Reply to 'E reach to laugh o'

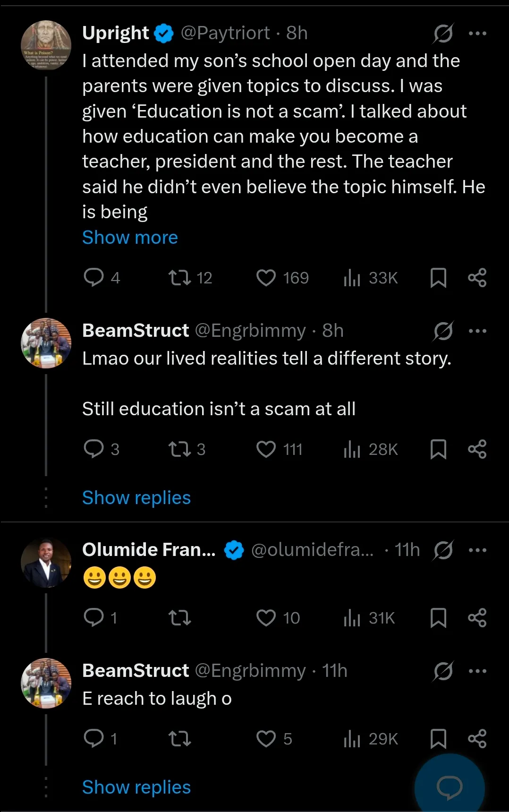93,739
